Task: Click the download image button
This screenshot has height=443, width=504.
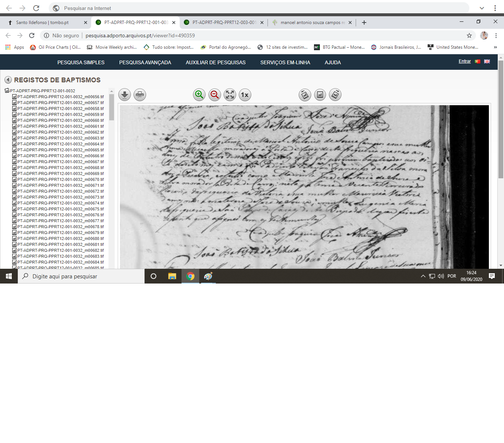Action: pos(125,95)
